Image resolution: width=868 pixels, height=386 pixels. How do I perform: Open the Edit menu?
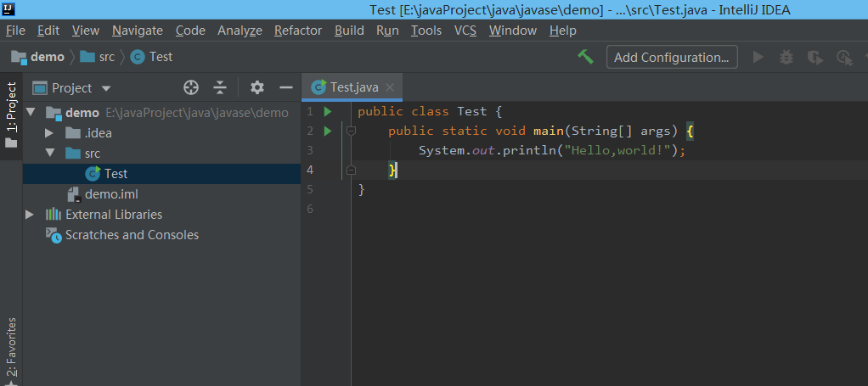pyautogui.click(x=48, y=31)
